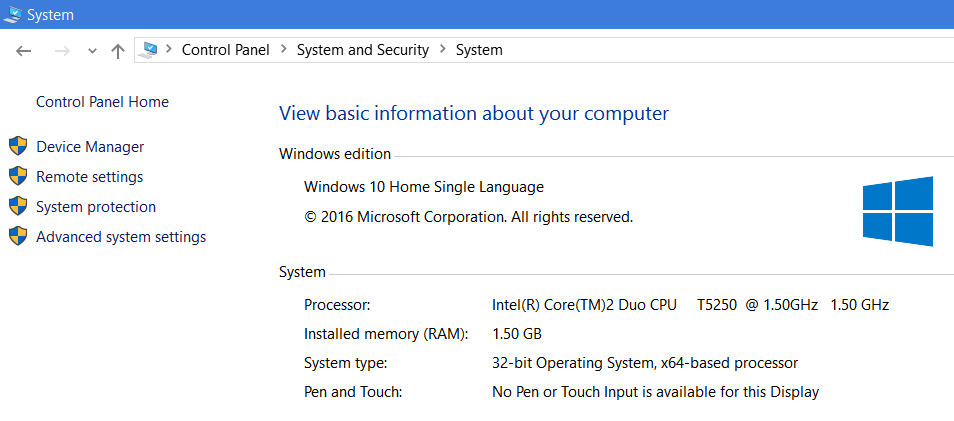Open the System protection link
Screen dimensions: 954x421
96,207
